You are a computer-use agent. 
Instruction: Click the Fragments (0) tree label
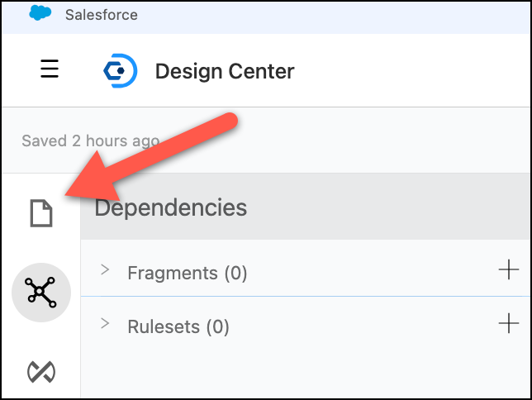187,273
